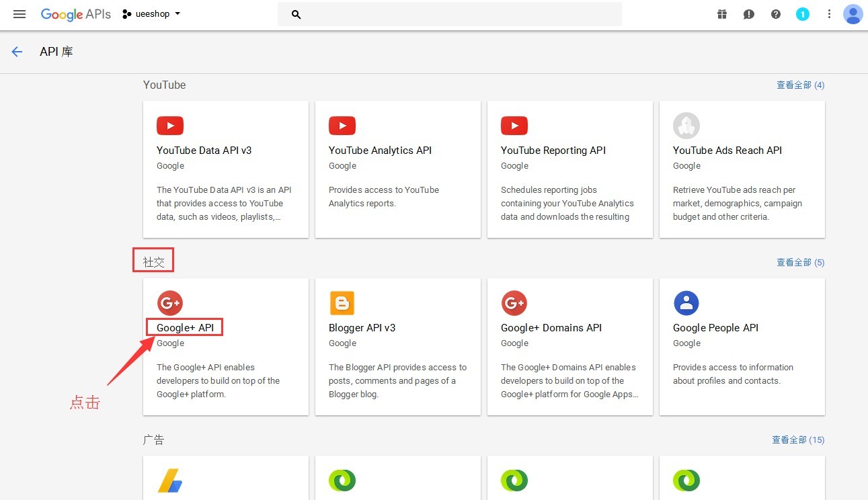Open the notifications badge icon

(803, 14)
